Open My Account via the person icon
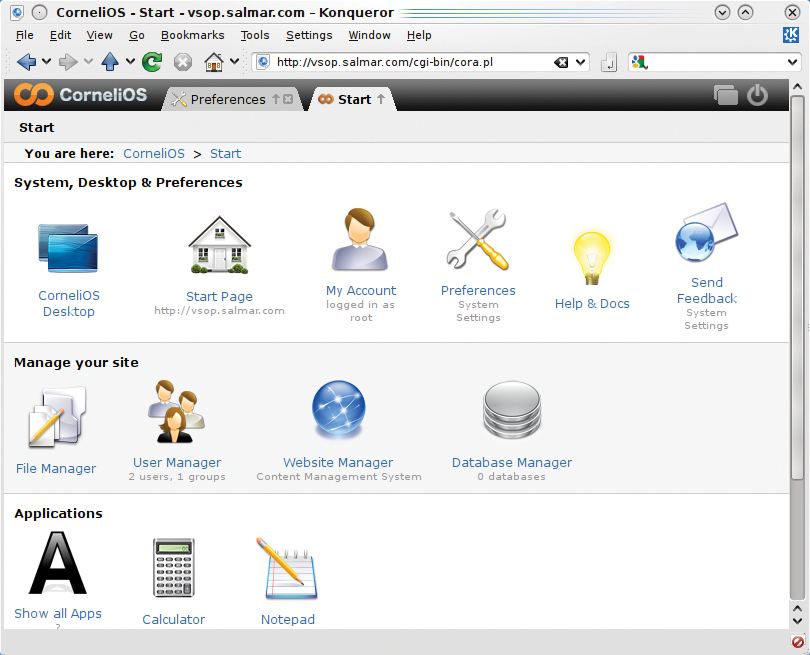810x655 pixels. click(x=360, y=240)
